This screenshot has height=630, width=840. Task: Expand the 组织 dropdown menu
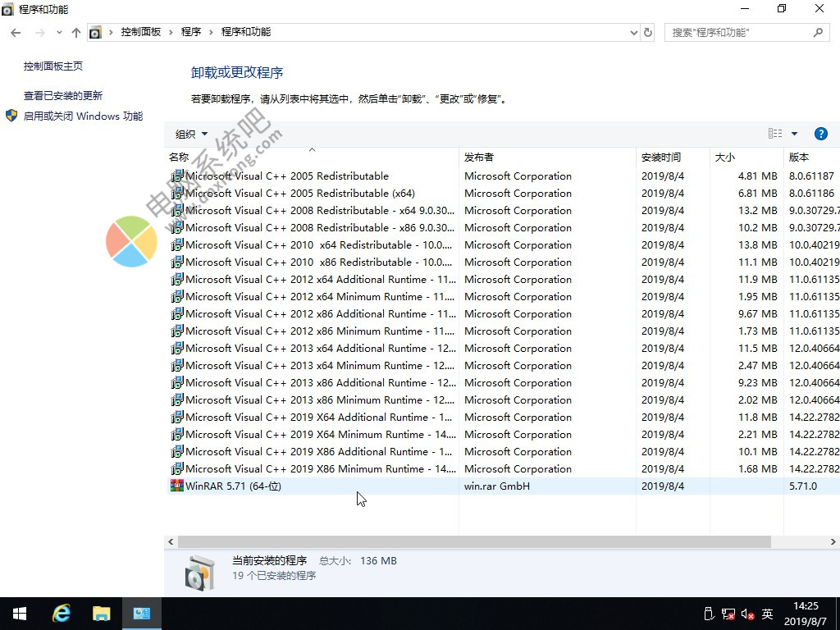192,134
